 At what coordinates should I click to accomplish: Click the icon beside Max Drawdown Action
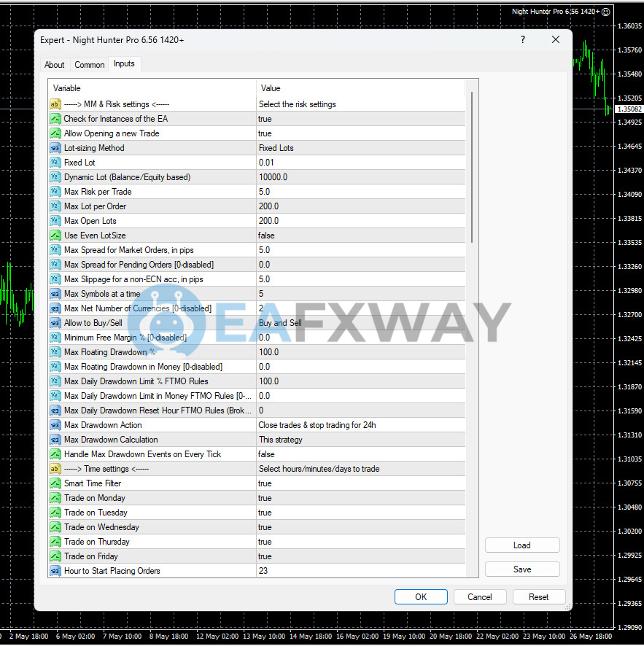[x=55, y=425]
